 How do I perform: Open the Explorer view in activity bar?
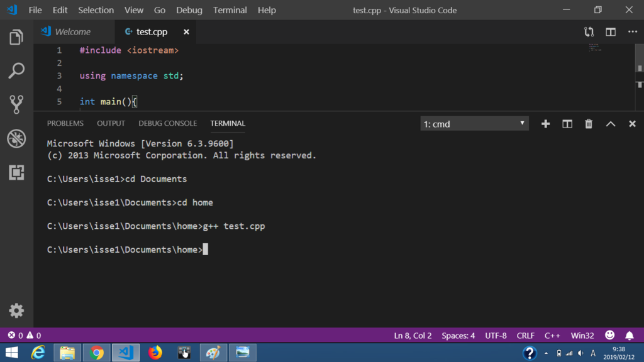(x=16, y=37)
